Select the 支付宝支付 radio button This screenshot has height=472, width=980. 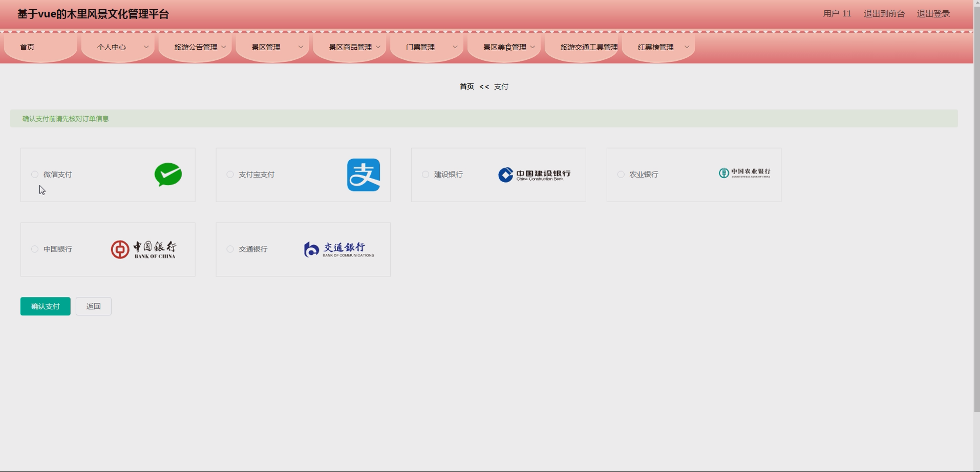click(x=230, y=175)
